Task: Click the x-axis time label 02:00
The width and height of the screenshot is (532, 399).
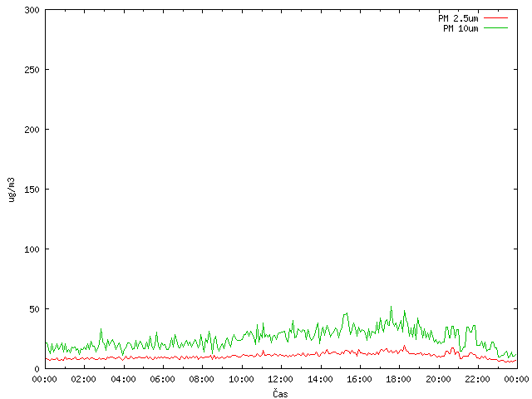Action: coord(83,379)
